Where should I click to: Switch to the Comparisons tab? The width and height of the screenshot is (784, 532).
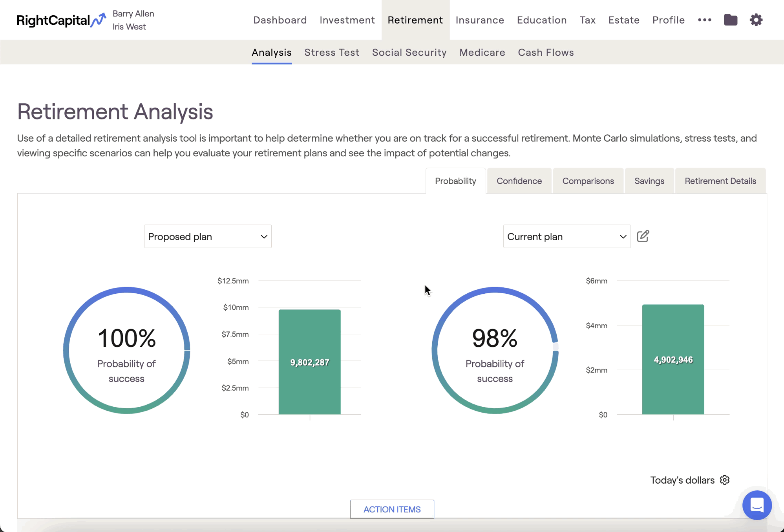(x=588, y=181)
